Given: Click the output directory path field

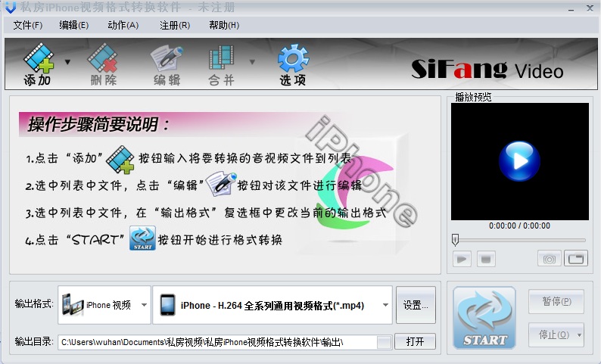Looking at the screenshot, I should coord(217,342).
